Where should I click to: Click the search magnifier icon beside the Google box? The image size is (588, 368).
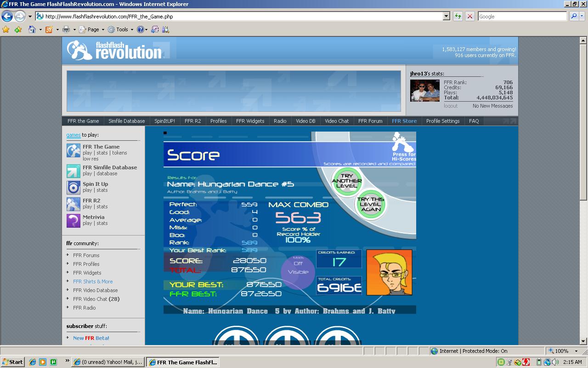[x=573, y=17]
